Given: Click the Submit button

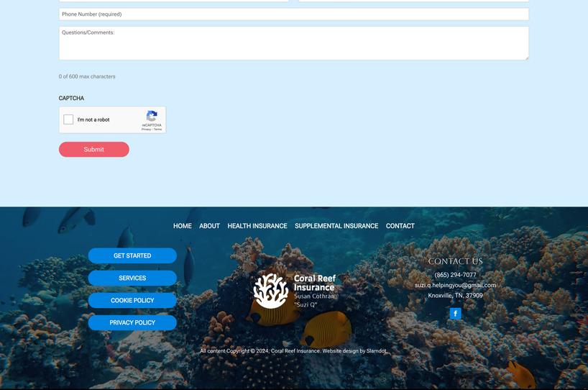Looking at the screenshot, I should pos(93,150).
